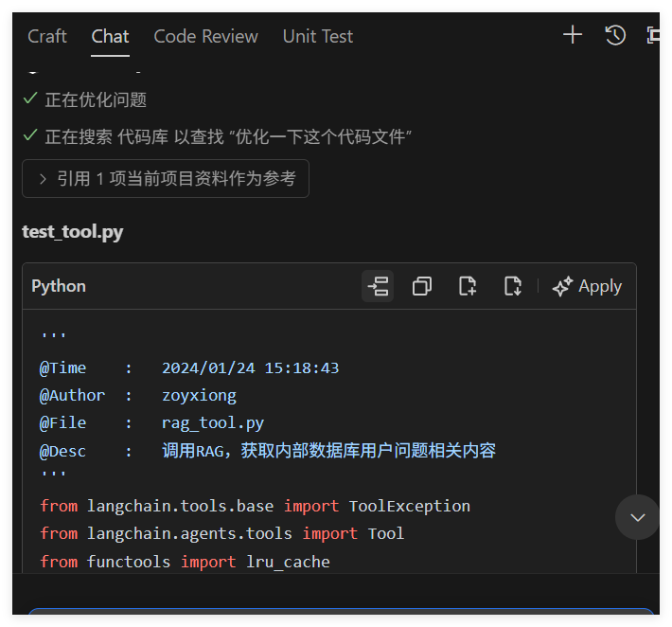Click the author name zoyxiong
The width and height of the screenshot is (672, 627).
[199, 395]
